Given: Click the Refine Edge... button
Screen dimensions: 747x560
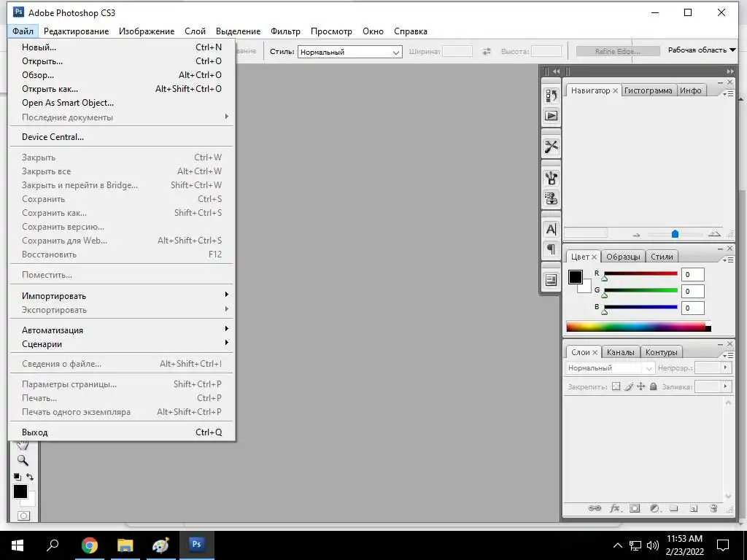Looking at the screenshot, I should (618, 51).
